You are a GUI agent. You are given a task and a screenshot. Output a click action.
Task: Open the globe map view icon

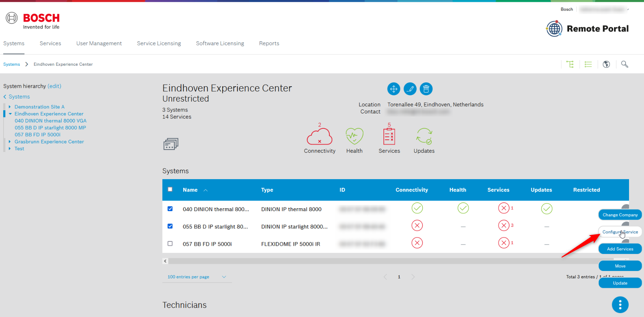(x=607, y=64)
